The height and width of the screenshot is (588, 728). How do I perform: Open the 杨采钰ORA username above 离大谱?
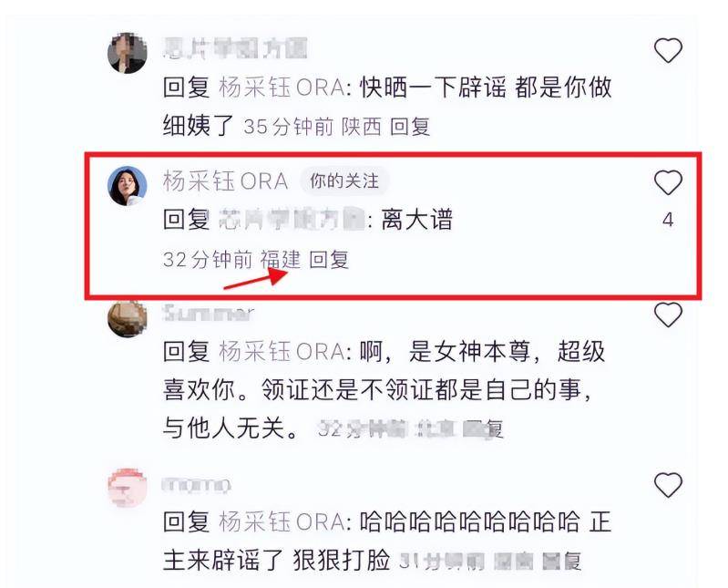click(x=226, y=181)
